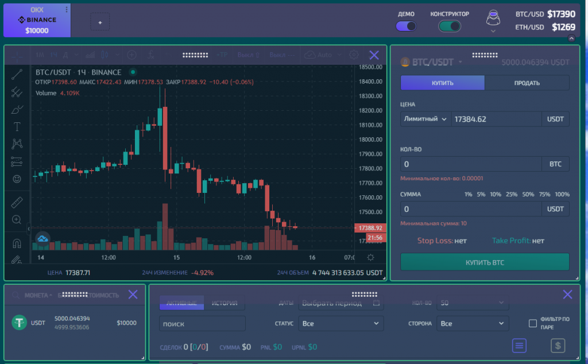Open the emoji icons tool
This screenshot has height=364, width=588.
(x=17, y=179)
